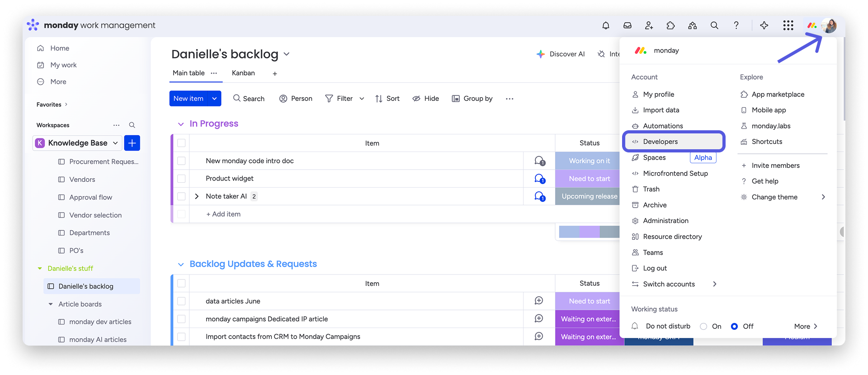Open the Workspaces three-dot menu
The image size is (868, 375).
pos(117,125)
